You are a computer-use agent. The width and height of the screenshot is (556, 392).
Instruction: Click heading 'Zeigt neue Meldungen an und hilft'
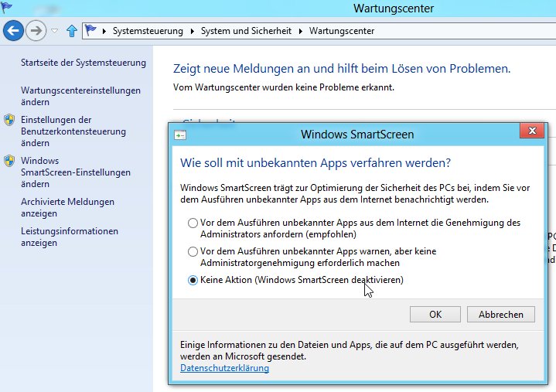point(342,68)
